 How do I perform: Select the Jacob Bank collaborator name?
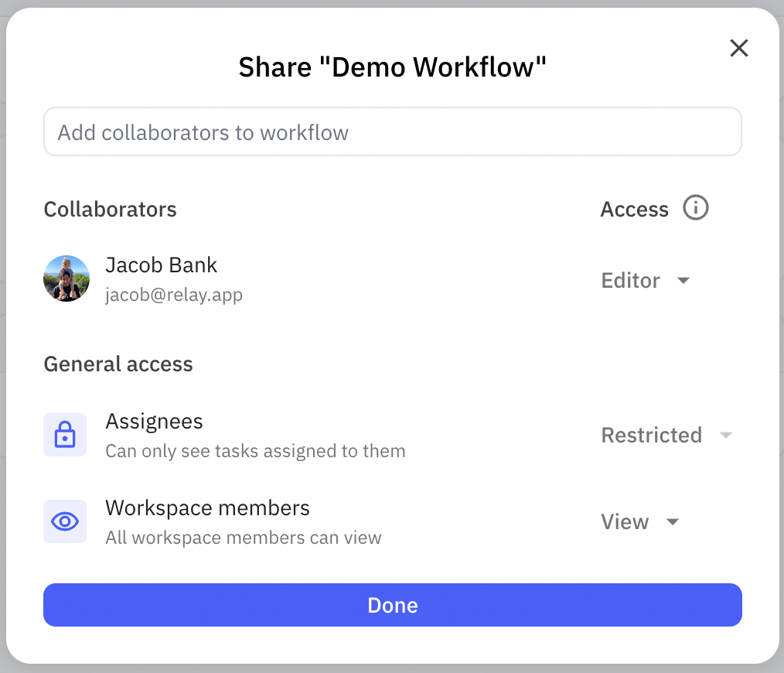(x=161, y=265)
